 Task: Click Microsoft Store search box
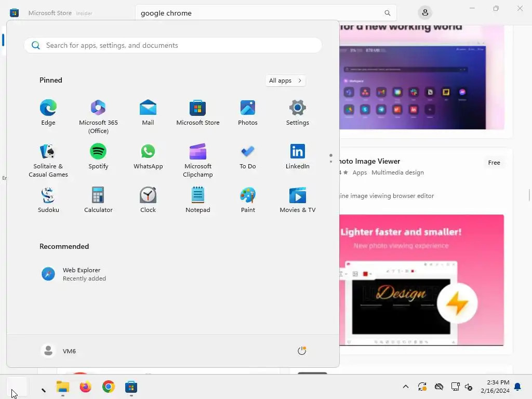tap(265, 13)
